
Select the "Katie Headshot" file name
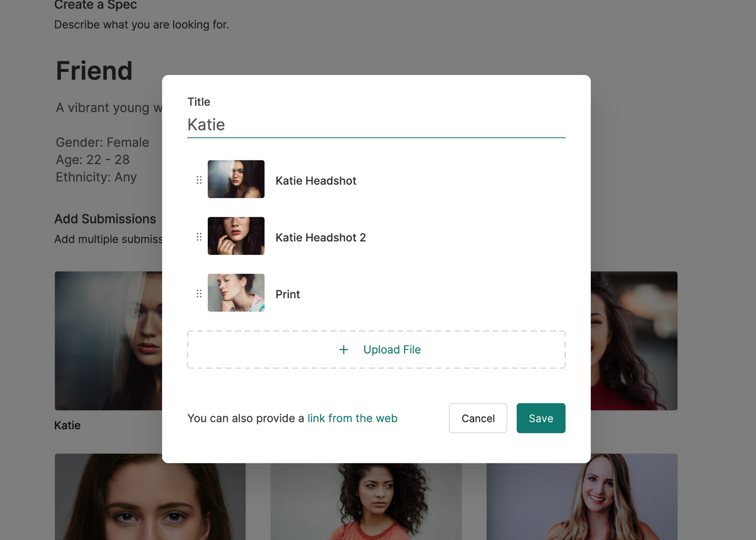coord(316,181)
